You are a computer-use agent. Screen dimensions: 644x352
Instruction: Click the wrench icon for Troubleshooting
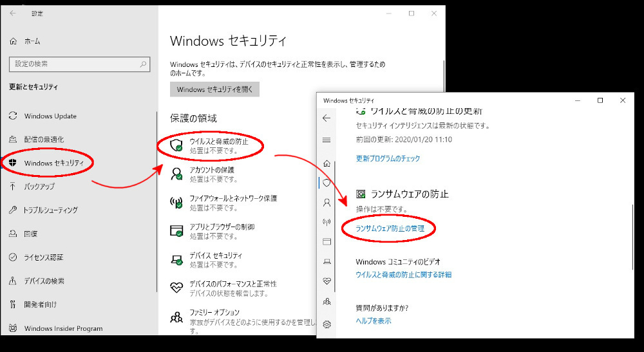tap(13, 210)
